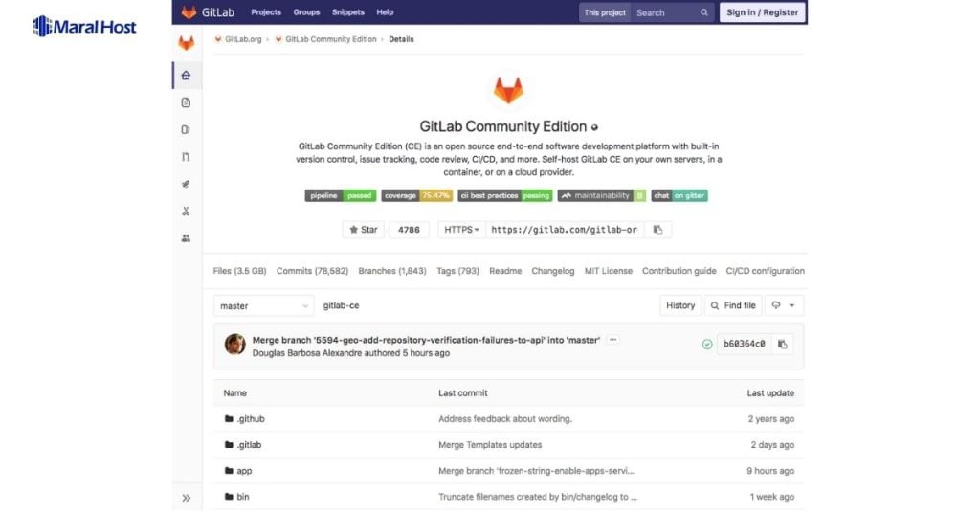Open 'Truncate filenames created by bin/changelog' commit
The image size is (980, 515).
pos(538,497)
